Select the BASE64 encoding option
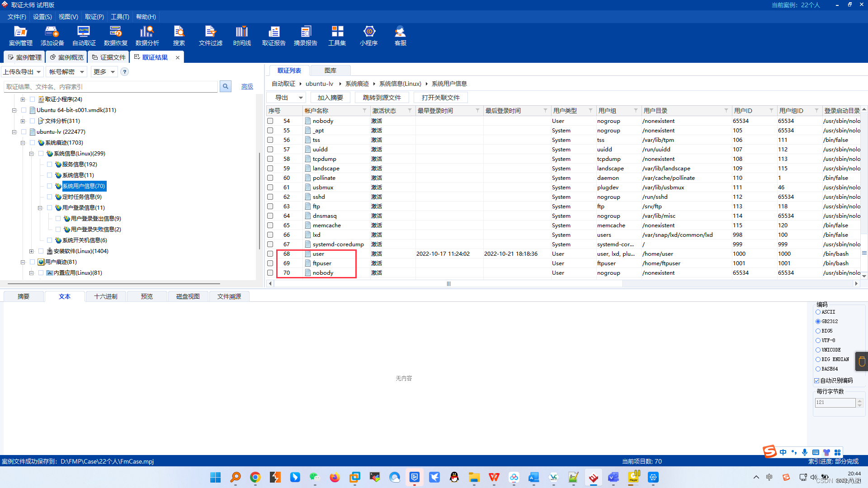Viewport: 868px width, 488px height. pyautogui.click(x=818, y=369)
